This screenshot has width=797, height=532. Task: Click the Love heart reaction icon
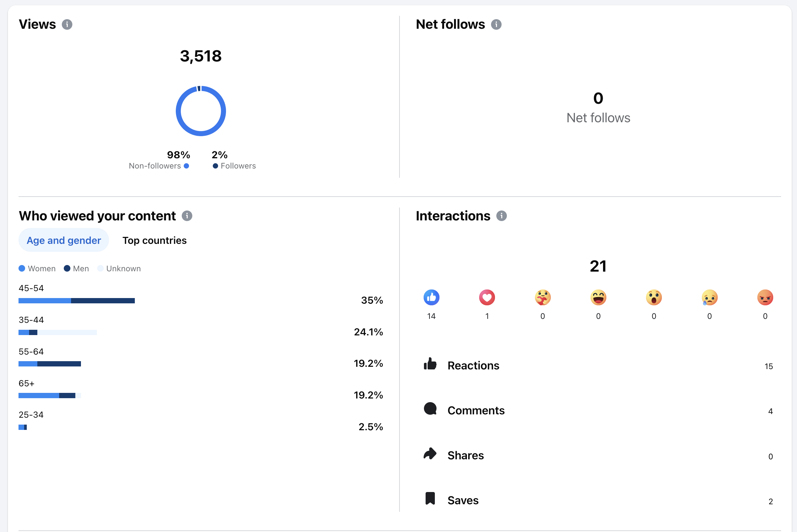[487, 297]
